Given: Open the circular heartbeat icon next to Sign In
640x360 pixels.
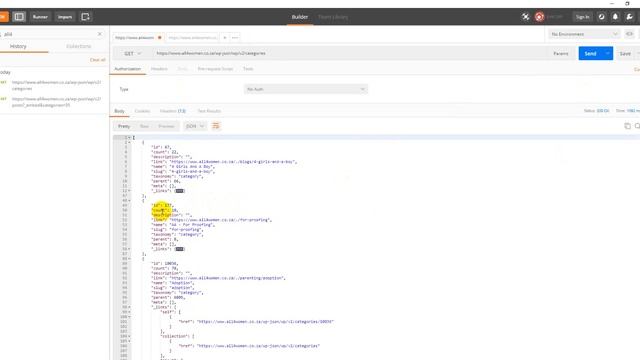Looking at the screenshot, I should point(601,17).
